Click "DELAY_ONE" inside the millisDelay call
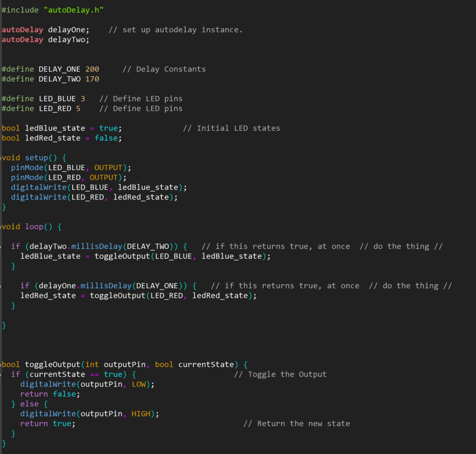 pos(157,286)
